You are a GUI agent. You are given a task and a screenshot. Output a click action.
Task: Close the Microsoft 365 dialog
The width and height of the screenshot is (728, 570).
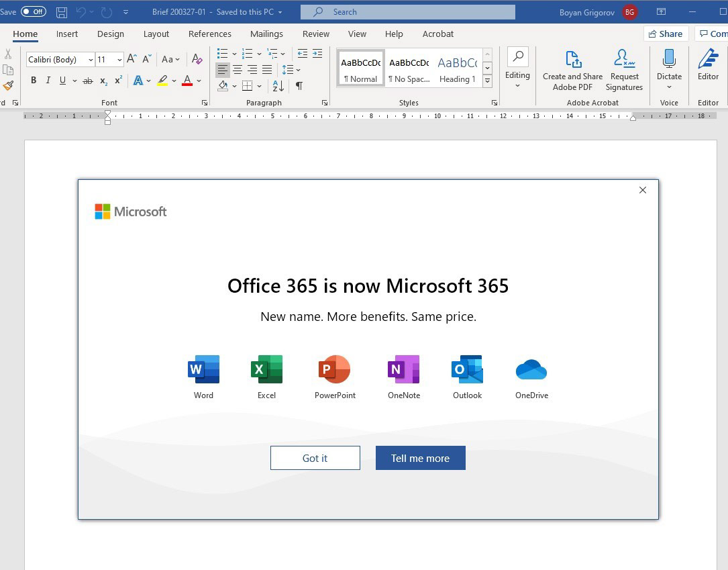[643, 190]
